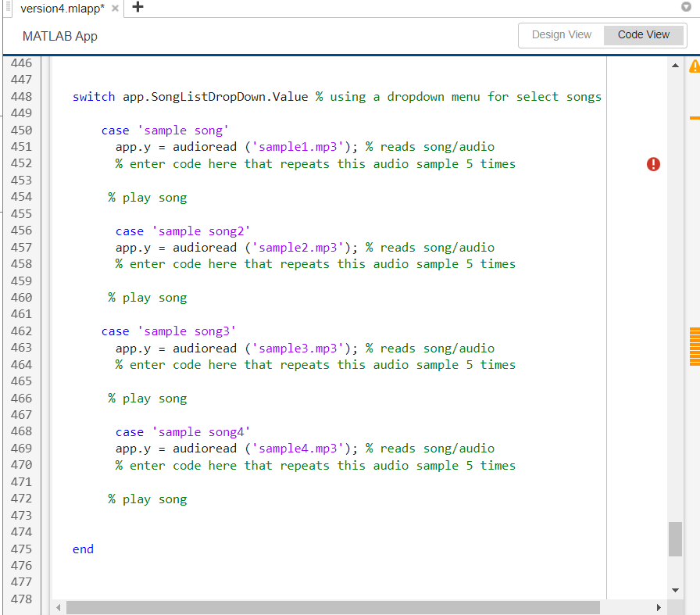Place cursor on the end keyword at line 475
Image resolution: width=700 pixels, height=615 pixels.
82,549
